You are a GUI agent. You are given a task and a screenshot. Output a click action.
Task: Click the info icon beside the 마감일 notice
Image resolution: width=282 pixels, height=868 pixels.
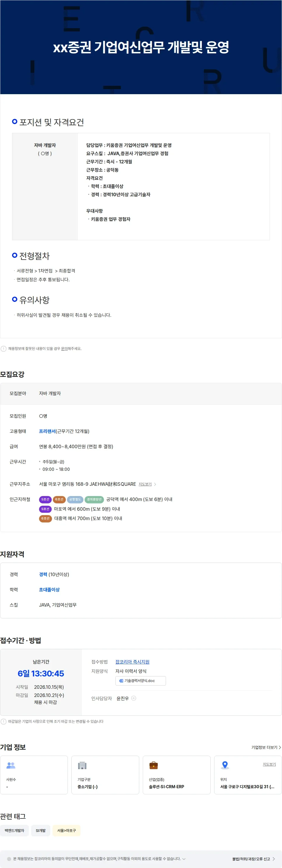(3, 721)
